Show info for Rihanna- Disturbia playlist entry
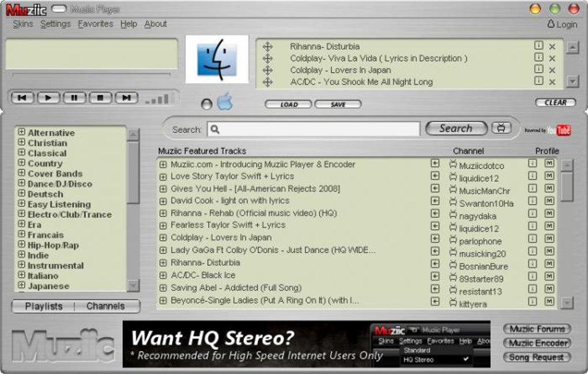The image size is (588, 374). 538,46
